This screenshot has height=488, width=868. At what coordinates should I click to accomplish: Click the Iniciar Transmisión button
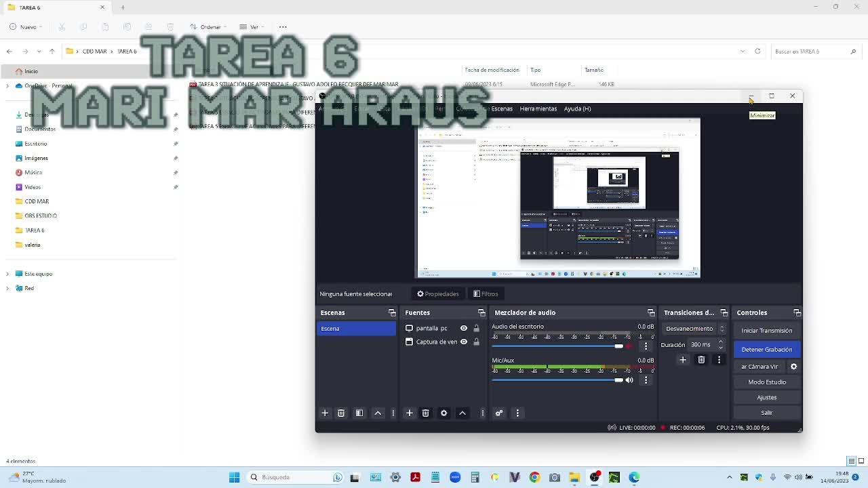click(766, 331)
